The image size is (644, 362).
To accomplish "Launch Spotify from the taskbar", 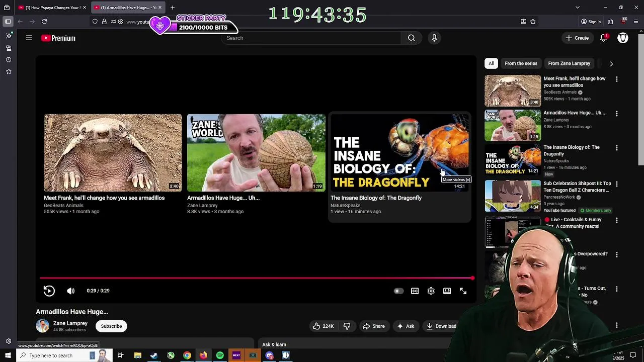I will click(x=220, y=355).
